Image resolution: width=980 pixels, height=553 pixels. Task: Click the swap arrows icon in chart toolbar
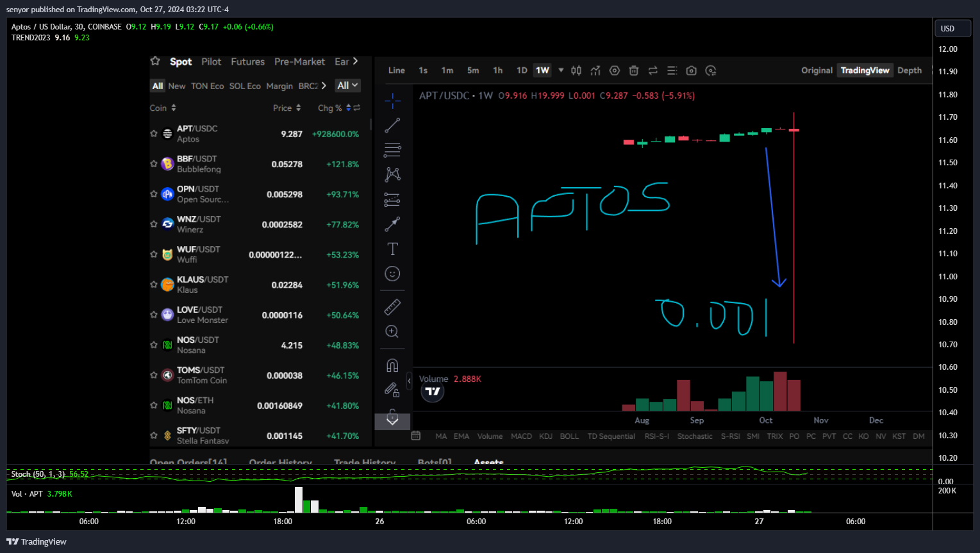click(x=653, y=70)
